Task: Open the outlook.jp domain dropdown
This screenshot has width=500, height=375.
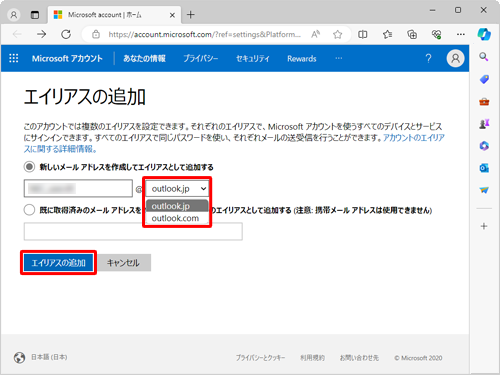Action: [177, 189]
